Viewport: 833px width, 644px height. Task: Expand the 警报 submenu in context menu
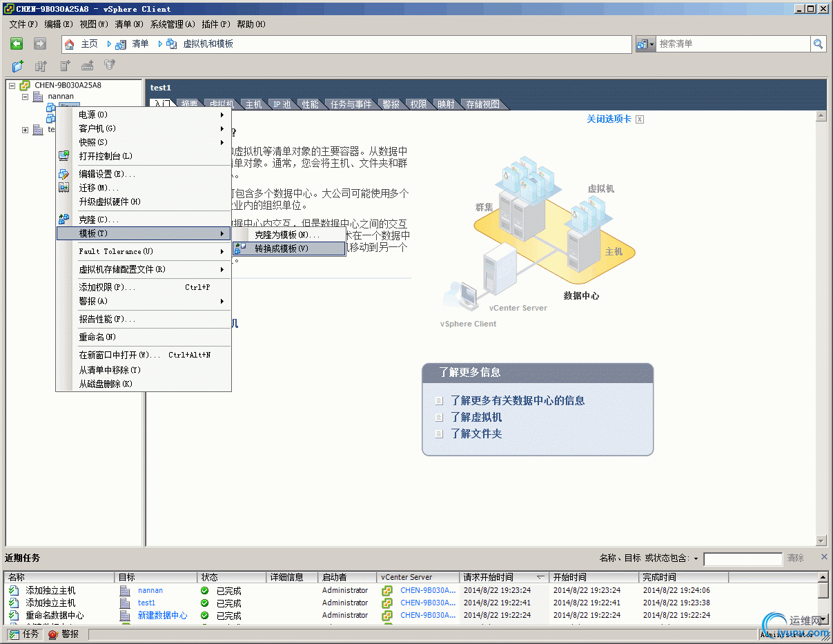click(222, 301)
